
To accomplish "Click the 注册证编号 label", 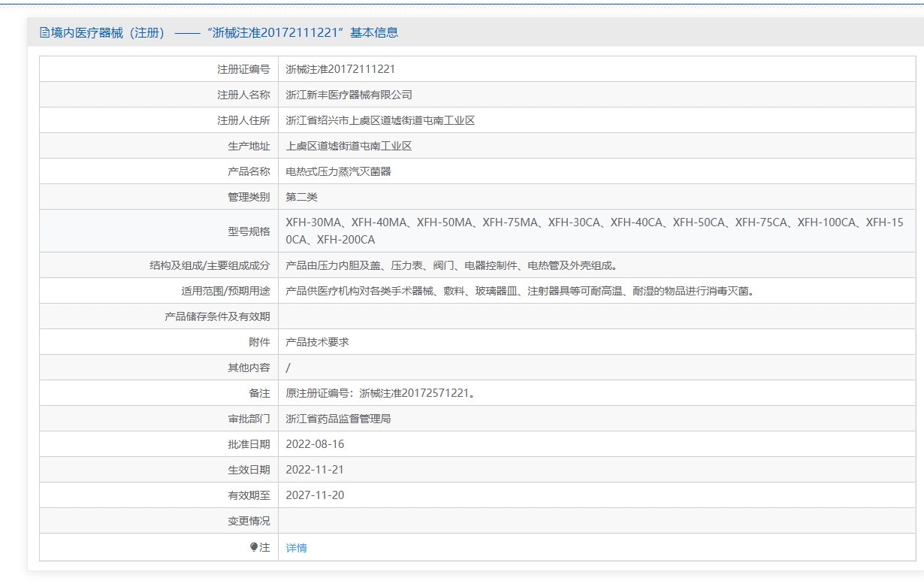I will click(x=243, y=69).
